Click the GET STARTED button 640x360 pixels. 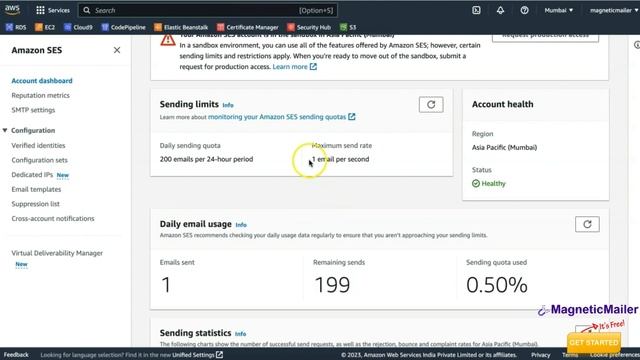coord(594,342)
